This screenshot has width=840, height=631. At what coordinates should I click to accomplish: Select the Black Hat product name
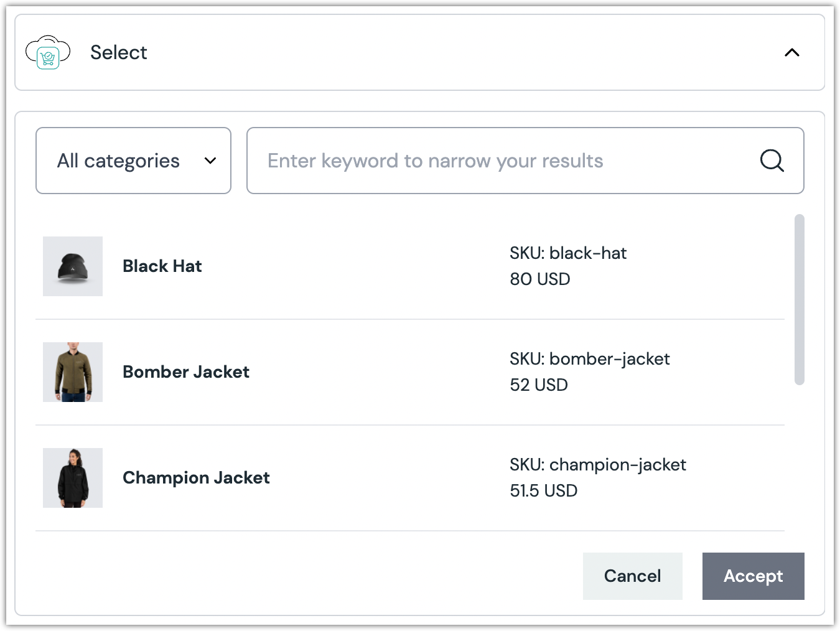coord(162,266)
